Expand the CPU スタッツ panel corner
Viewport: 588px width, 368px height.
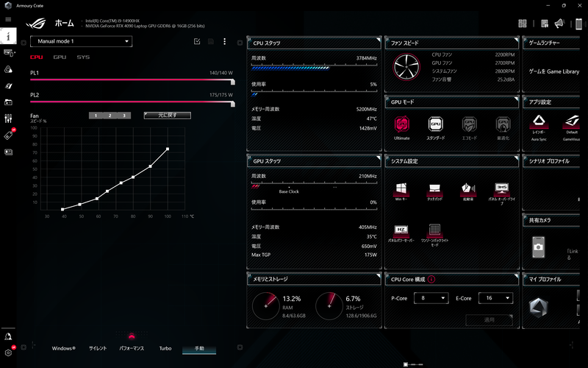point(379,40)
